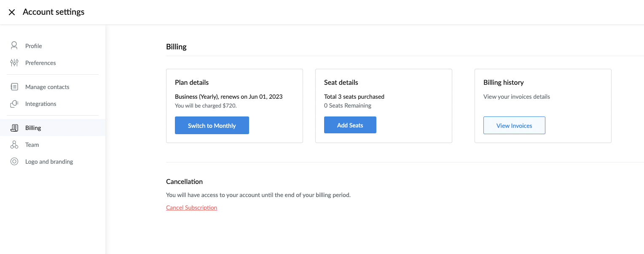Click the Cancel Subscription link
Image resolution: width=644 pixels, height=254 pixels.
(x=192, y=208)
